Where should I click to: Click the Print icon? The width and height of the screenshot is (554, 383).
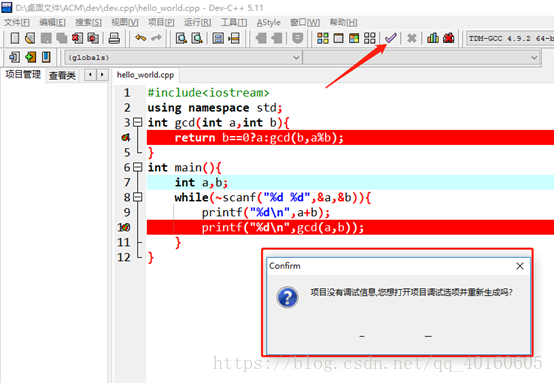114,38
